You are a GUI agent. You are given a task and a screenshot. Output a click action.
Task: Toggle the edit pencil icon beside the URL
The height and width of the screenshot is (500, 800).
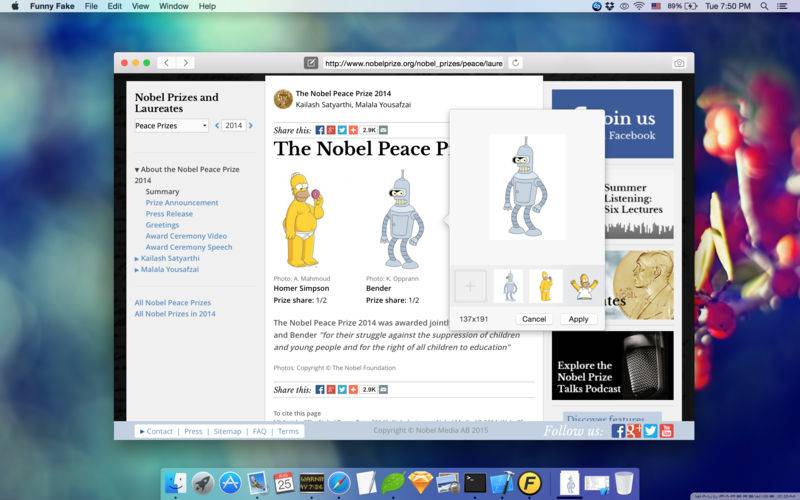coord(311,63)
